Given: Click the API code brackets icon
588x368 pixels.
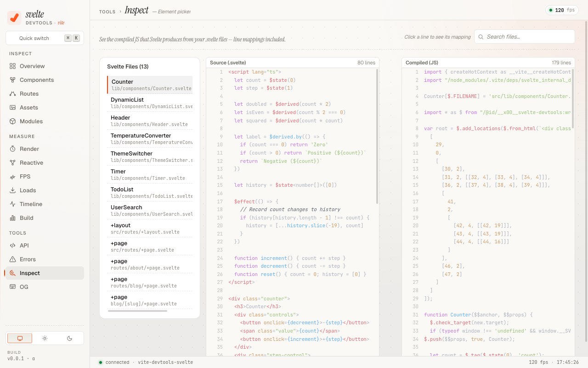Looking at the screenshot, I should click(13, 246).
